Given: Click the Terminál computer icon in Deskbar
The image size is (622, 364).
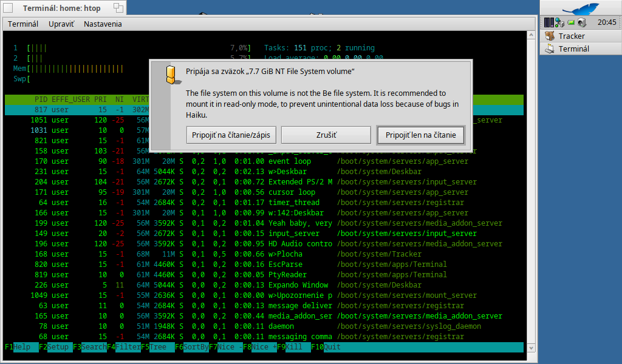Looking at the screenshot, I should pyautogui.click(x=549, y=49).
